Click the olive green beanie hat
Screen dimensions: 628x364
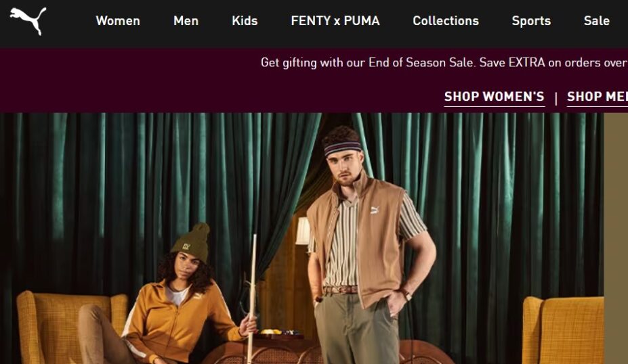click(192, 242)
